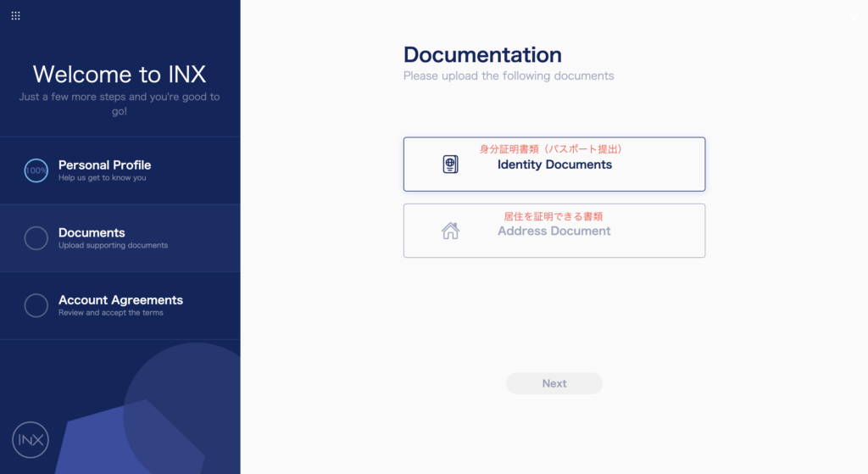The width and height of the screenshot is (868, 474).
Task: Click the house icon in Address Document
Action: (x=451, y=231)
